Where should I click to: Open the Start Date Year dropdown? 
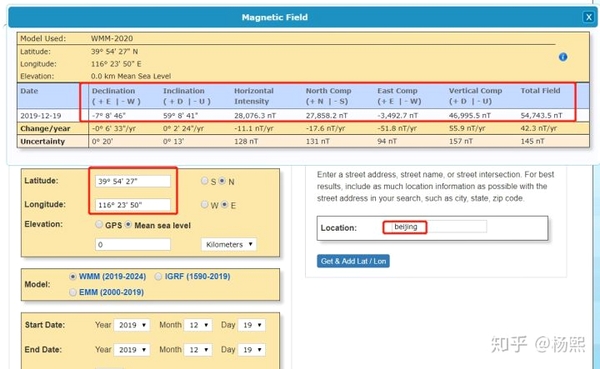(132, 325)
